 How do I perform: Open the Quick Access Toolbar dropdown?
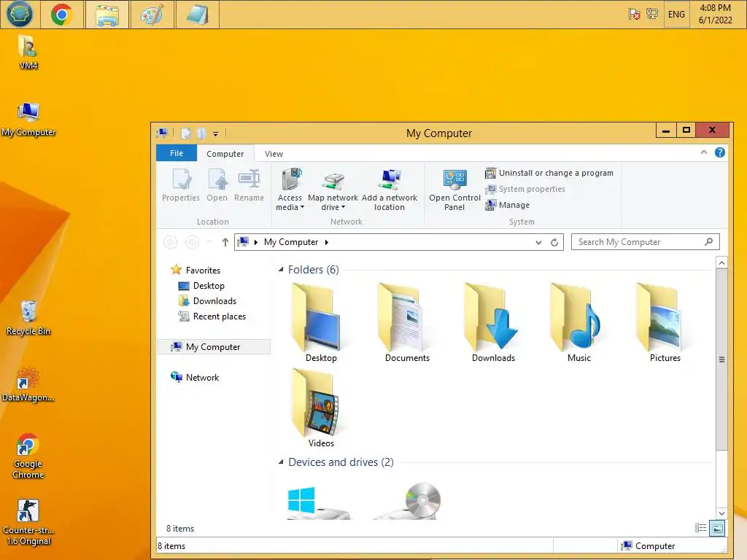click(215, 134)
